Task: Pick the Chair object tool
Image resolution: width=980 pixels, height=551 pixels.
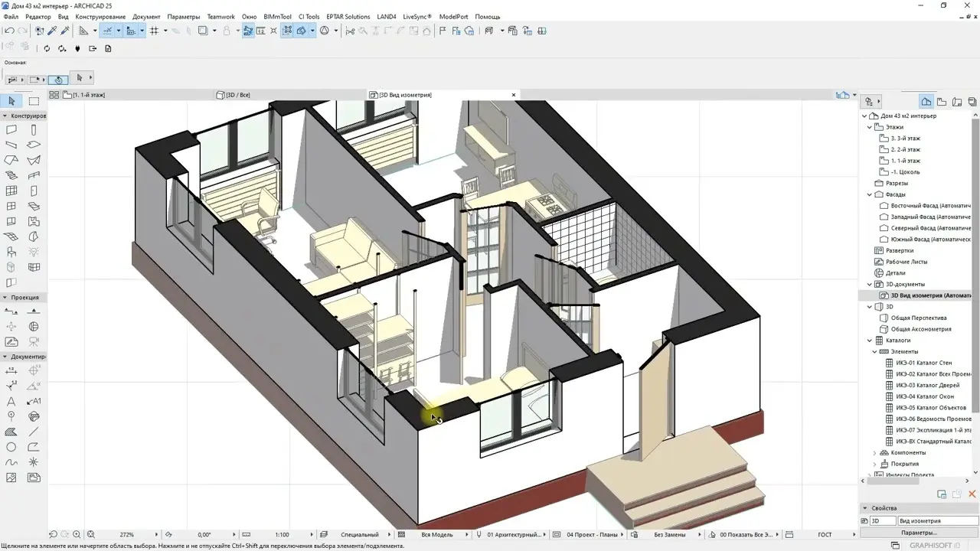Action: pos(11,252)
